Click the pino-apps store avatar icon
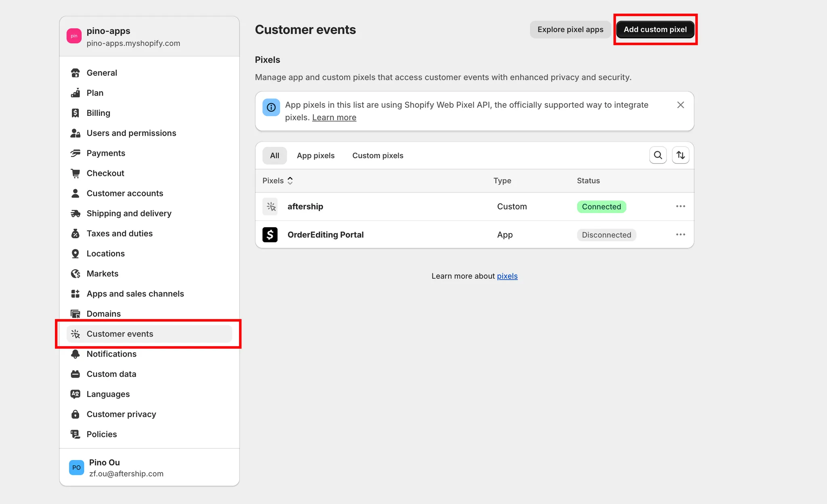 [x=74, y=36]
